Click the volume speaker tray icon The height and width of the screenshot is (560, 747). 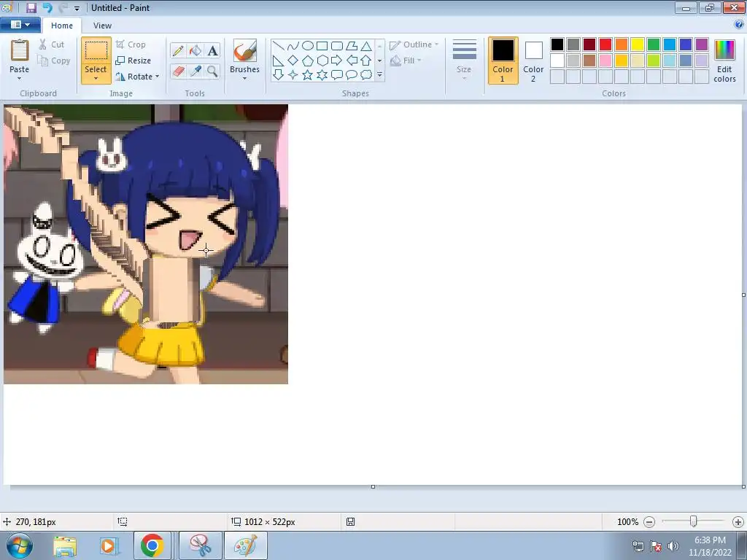tap(673, 545)
